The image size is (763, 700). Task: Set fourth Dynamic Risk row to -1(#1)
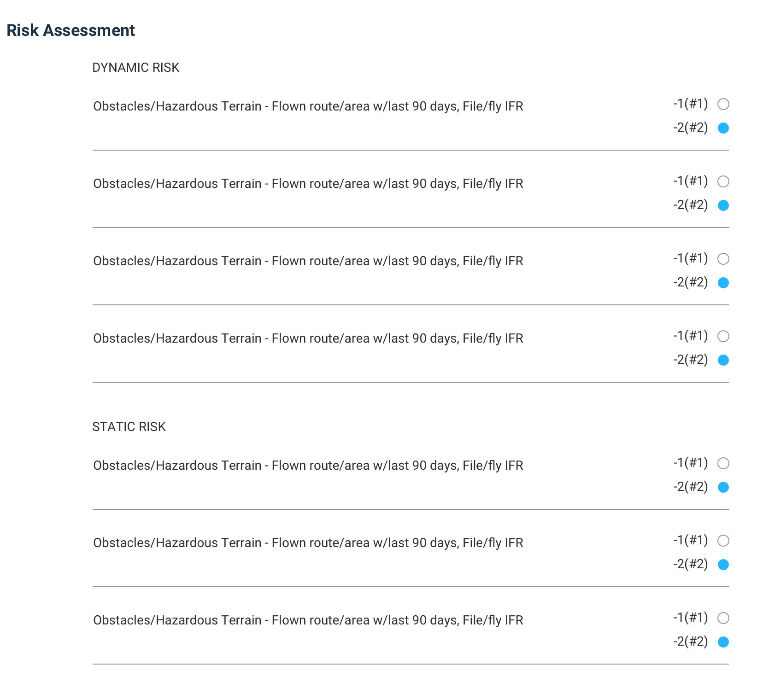[723, 336]
